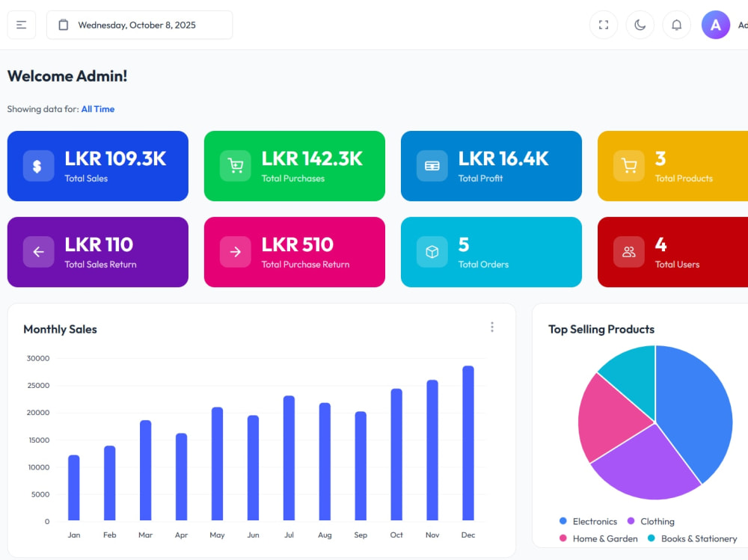Click the dollar icon on Total Sales card
The width and height of the screenshot is (748, 560).
[x=38, y=166]
